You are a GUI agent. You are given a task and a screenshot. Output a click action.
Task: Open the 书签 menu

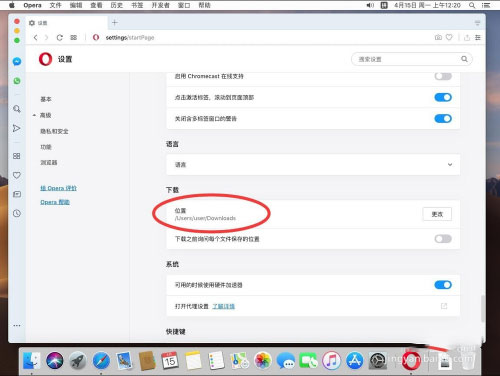coord(137,5)
